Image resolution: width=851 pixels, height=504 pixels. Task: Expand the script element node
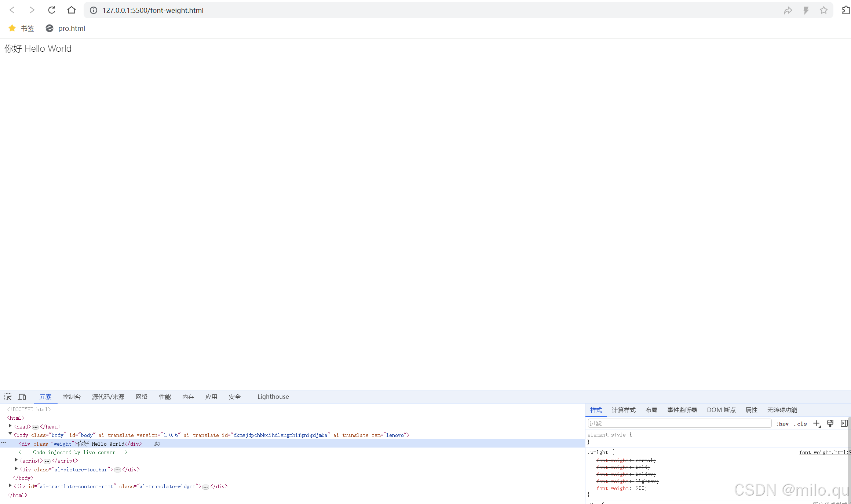tap(16, 460)
